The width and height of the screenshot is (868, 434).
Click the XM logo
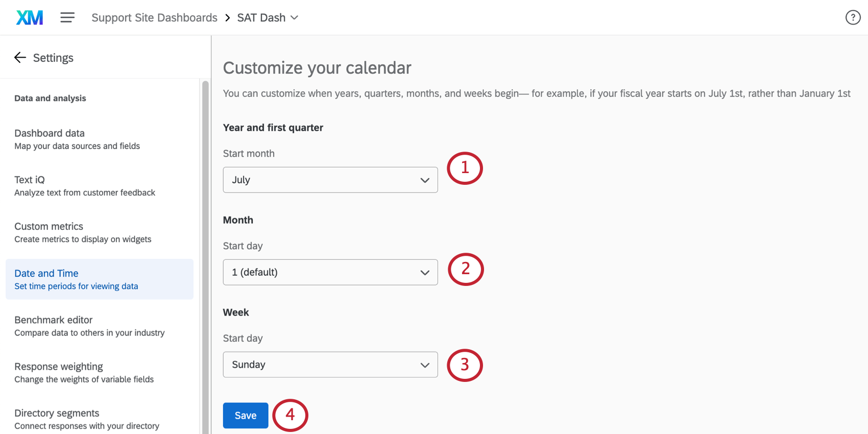point(29,17)
